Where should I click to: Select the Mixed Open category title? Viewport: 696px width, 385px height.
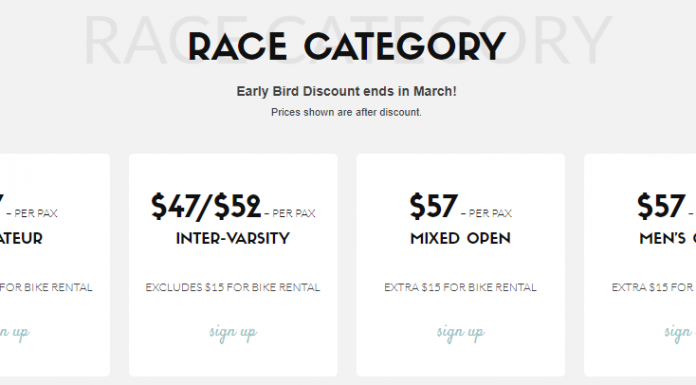pyautogui.click(x=460, y=238)
